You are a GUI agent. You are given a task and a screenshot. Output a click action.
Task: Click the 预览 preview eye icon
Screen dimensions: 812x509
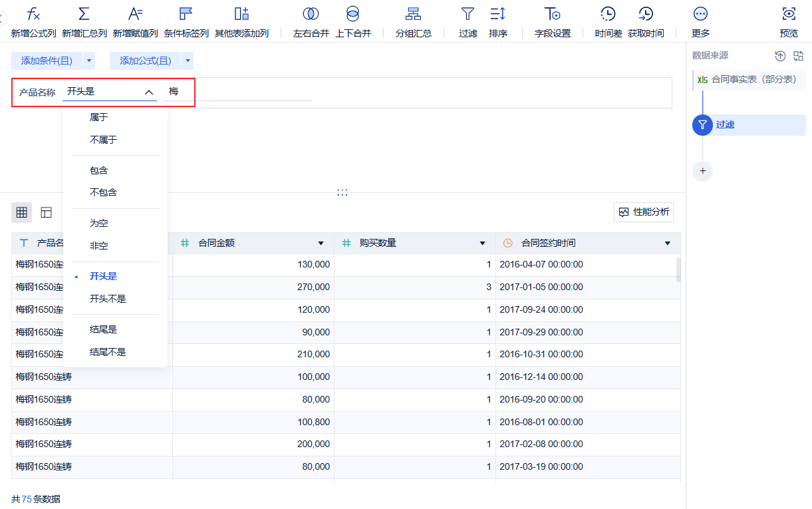789,14
